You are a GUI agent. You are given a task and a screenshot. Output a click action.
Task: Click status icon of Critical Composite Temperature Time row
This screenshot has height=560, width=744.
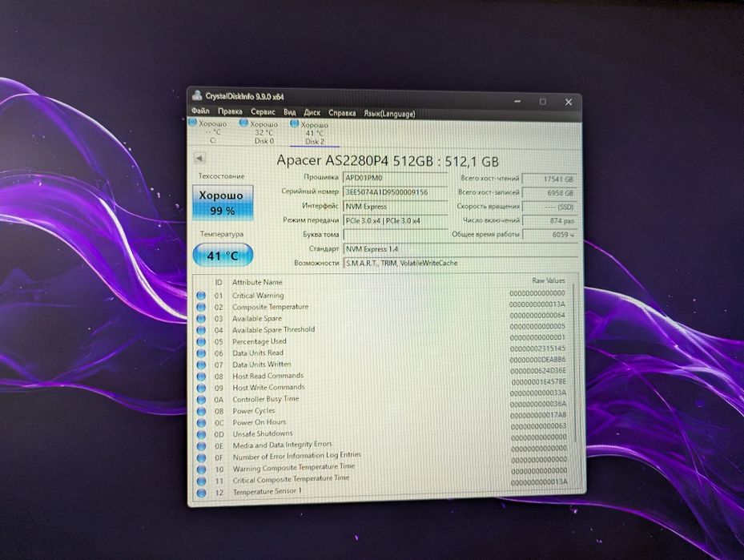pyautogui.click(x=201, y=481)
